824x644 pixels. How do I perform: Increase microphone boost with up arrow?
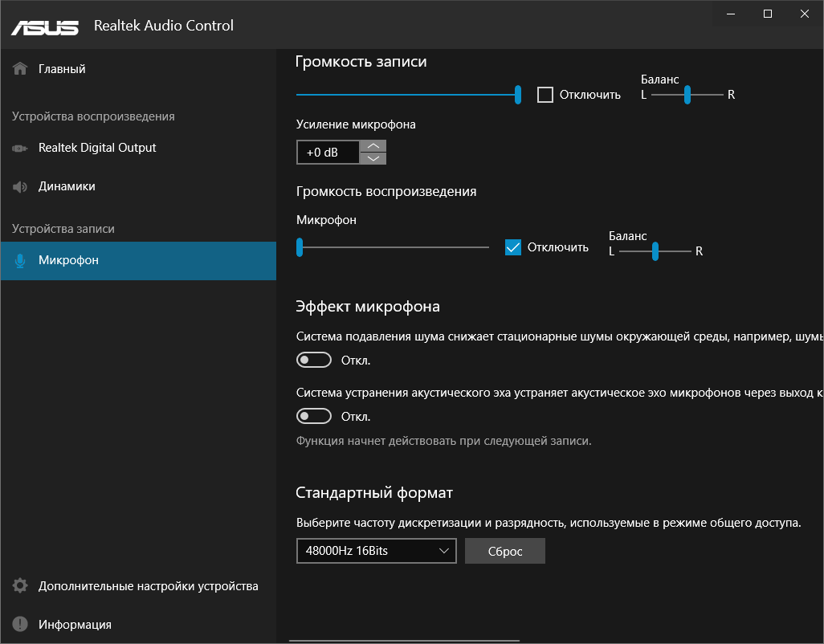point(373,146)
